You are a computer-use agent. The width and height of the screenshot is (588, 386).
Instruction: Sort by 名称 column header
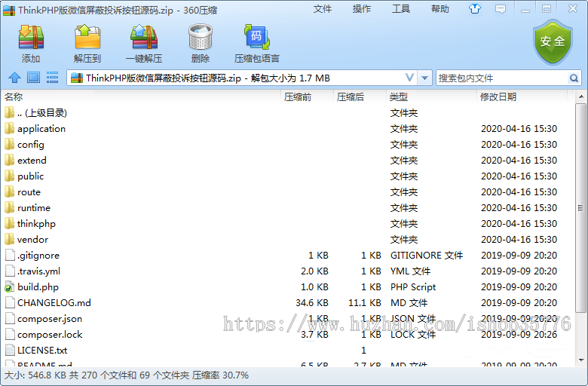tap(14, 96)
